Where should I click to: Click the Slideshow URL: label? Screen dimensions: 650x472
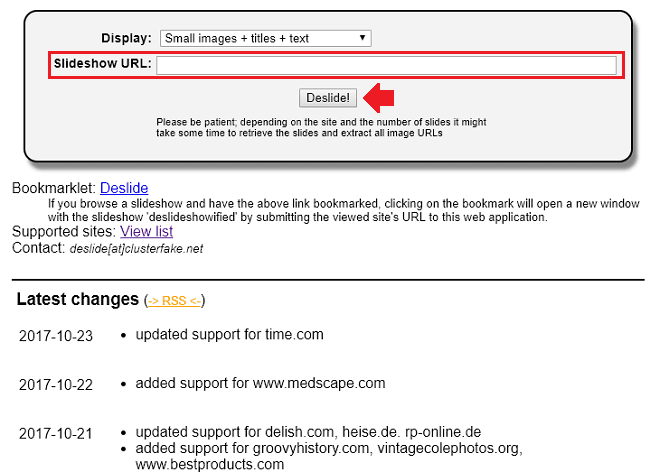[102, 65]
